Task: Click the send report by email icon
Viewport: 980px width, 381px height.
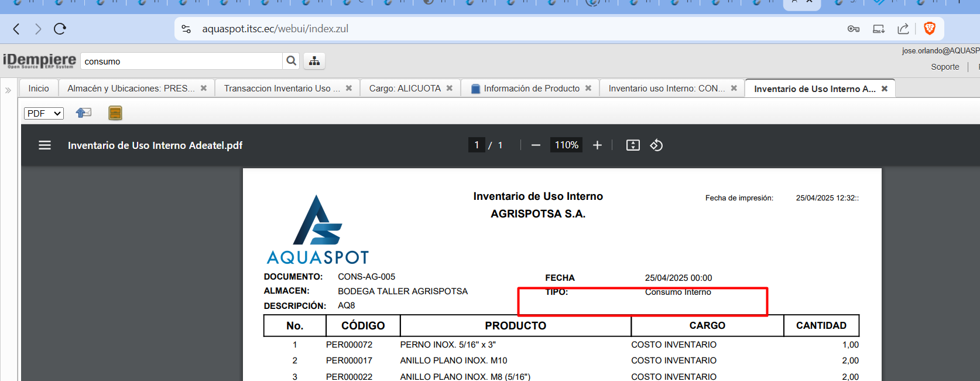Action: [x=84, y=113]
